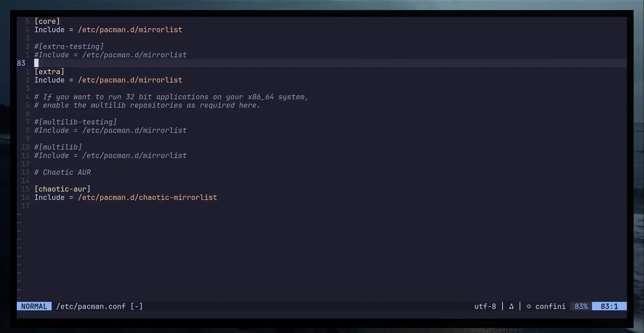Click the commented #[extra-testing] line
The width and height of the screenshot is (644, 333).
tap(69, 46)
